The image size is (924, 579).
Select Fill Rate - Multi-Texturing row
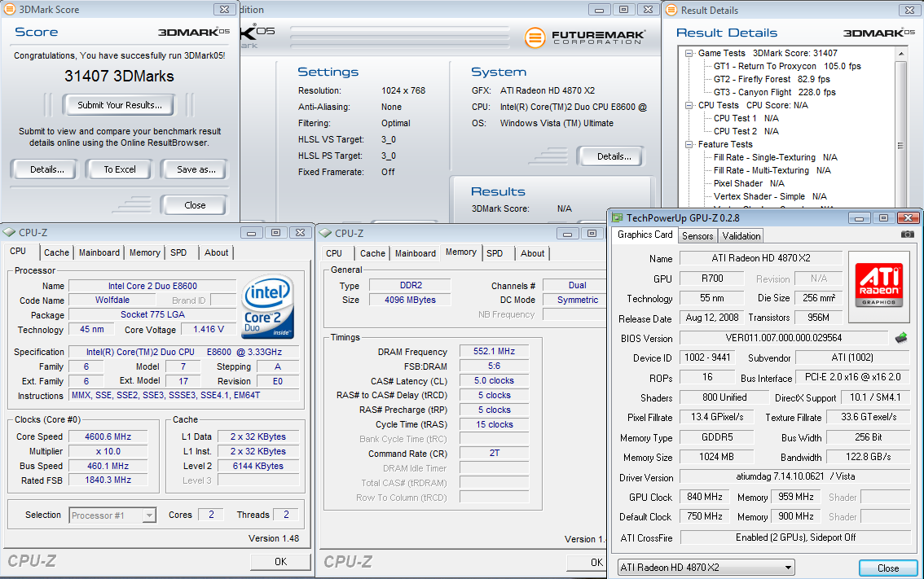pos(772,170)
